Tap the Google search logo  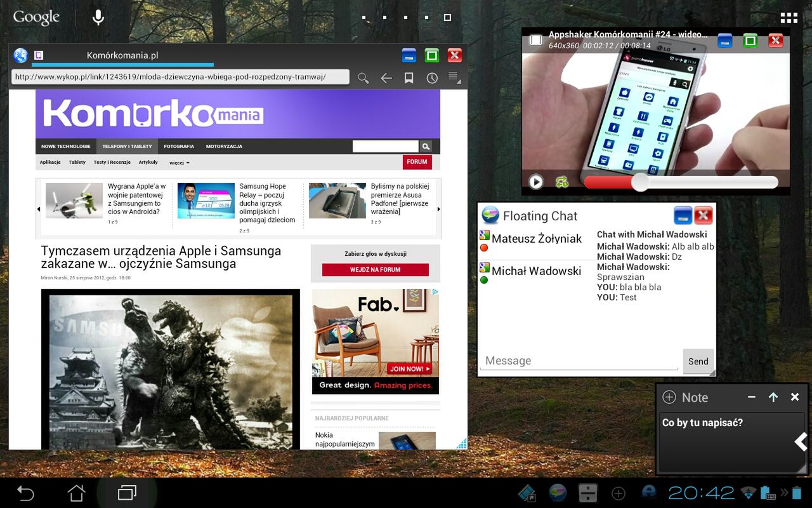[x=36, y=17]
